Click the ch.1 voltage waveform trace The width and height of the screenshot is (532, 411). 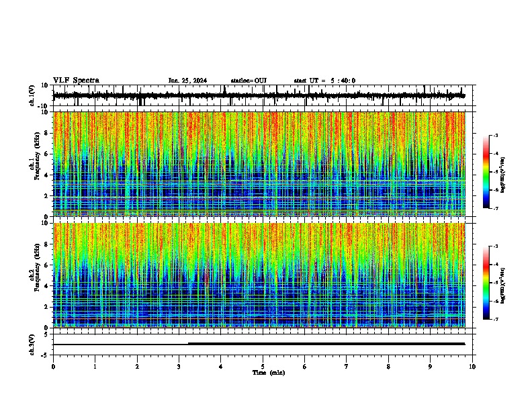pos(259,95)
